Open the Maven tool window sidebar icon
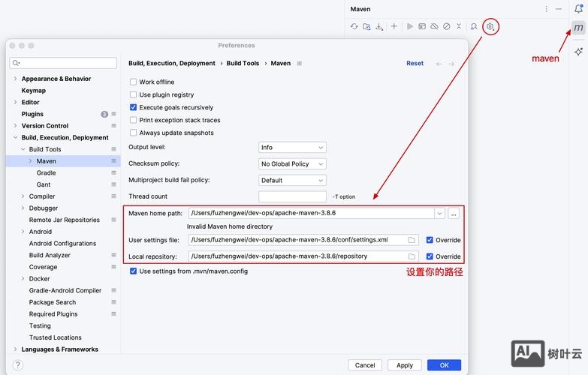 tap(578, 28)
